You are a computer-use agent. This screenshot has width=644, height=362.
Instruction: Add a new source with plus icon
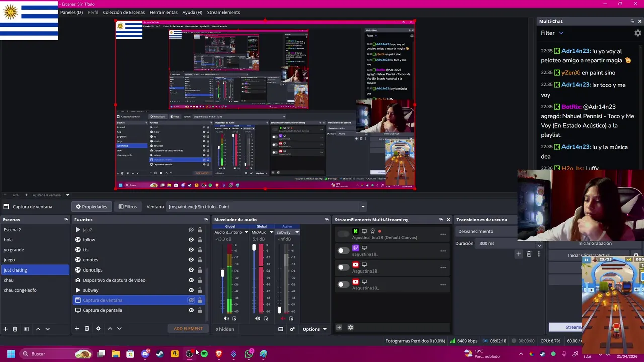[77, 328]
